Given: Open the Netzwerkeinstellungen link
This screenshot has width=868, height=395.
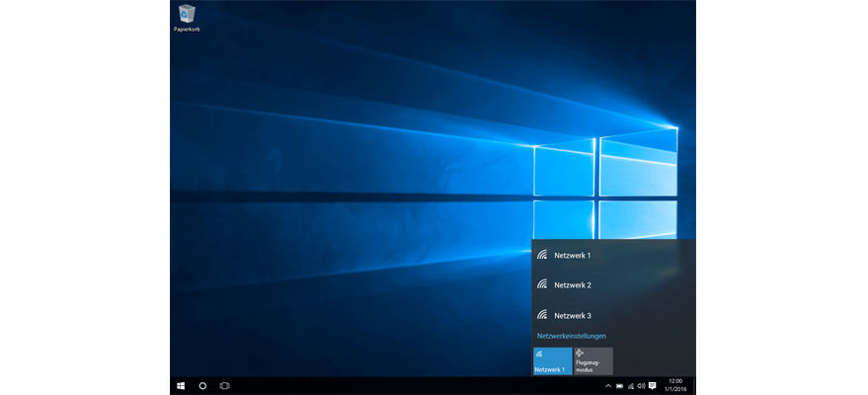Looking at the screenshot, I should click(x=571, y=336).
